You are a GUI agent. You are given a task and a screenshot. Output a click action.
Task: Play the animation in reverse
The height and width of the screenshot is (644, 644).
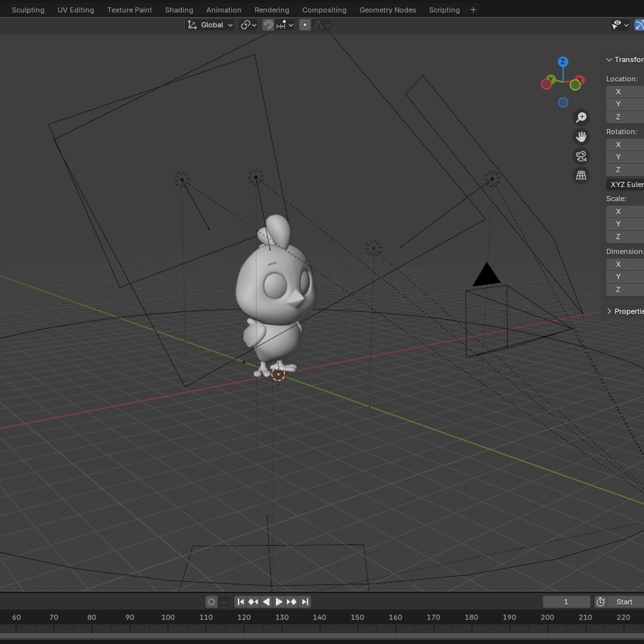266,602
